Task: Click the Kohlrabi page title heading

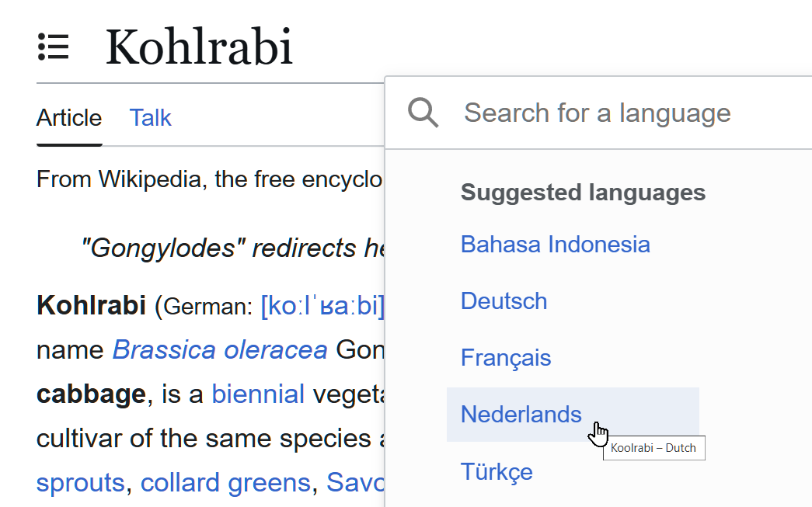Action: point(199,47)
